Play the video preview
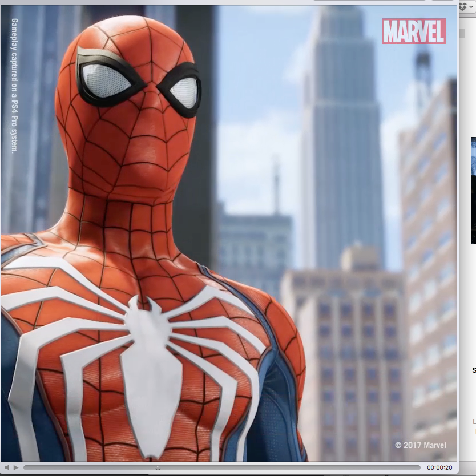 tap(16, 467)
